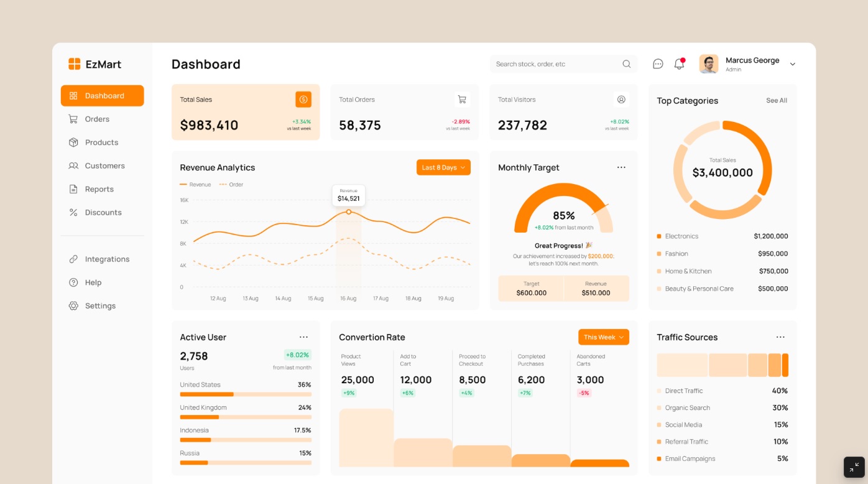The height and width of the screenshot is (484, 868).
Task: Select the Products sidebar icon
Action: 74,142
